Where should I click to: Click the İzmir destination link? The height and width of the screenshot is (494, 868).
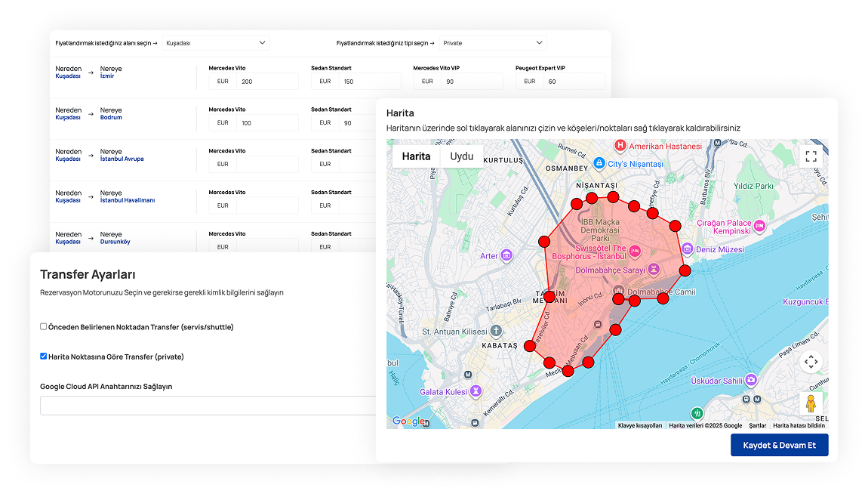click(106, 76)
